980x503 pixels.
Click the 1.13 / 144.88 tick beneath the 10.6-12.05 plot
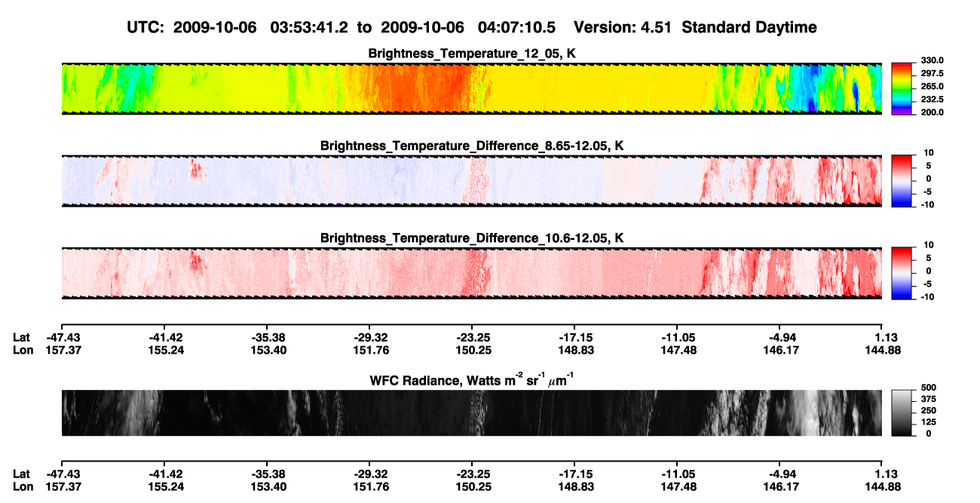click(882, 343)
